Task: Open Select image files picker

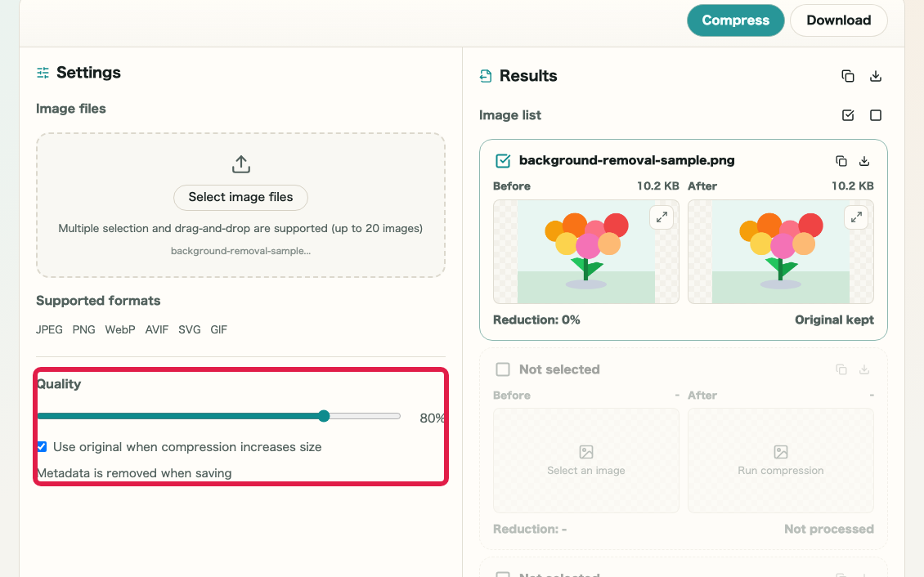Action: pyautogui.click(x=240, y=197)
